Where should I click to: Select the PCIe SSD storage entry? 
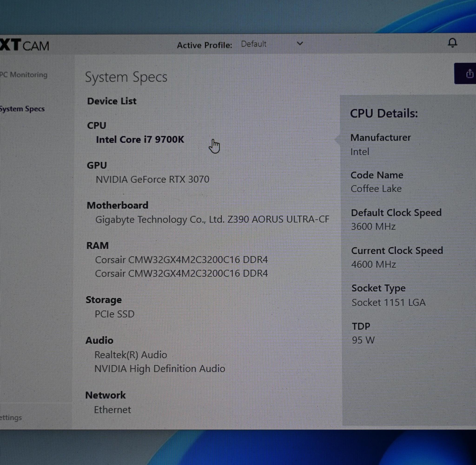coord(115,314)
